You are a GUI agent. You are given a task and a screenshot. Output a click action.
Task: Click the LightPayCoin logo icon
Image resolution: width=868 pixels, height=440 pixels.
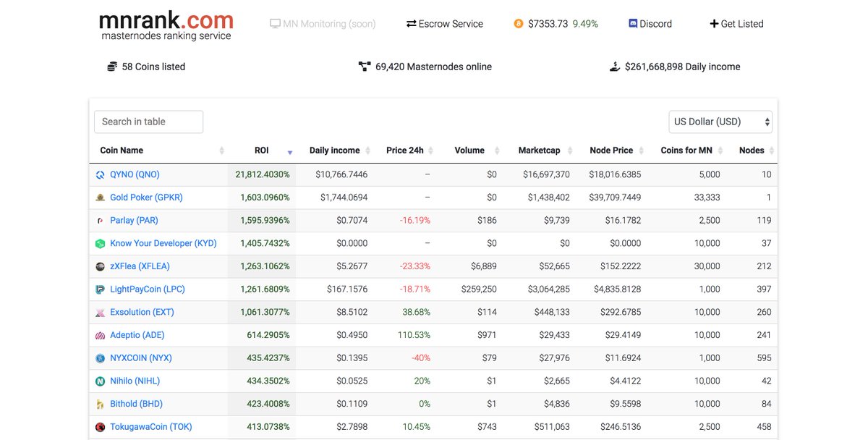tap(101, 289)
